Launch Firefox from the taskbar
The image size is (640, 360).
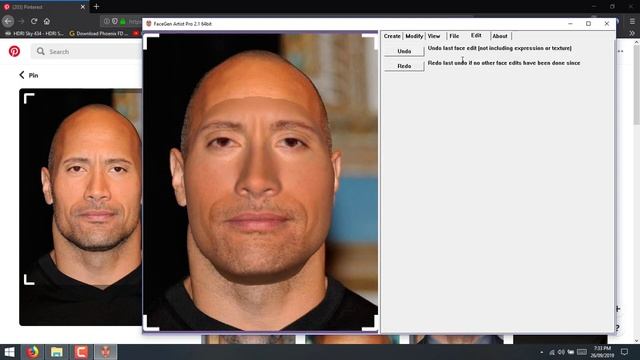(x=33, y=352)
